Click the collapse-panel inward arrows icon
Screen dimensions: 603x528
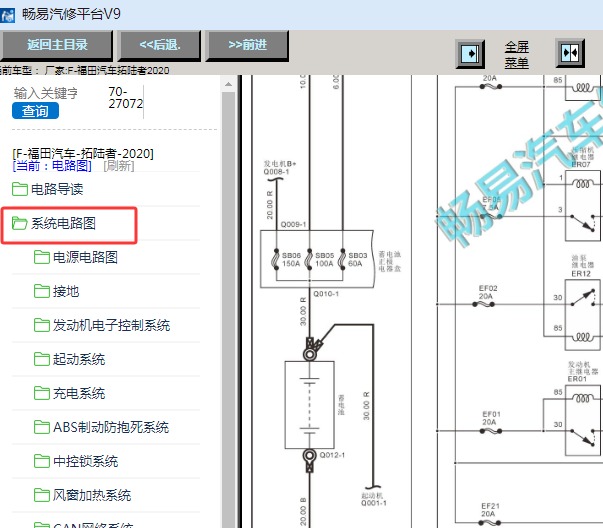[x=570, y=53]
